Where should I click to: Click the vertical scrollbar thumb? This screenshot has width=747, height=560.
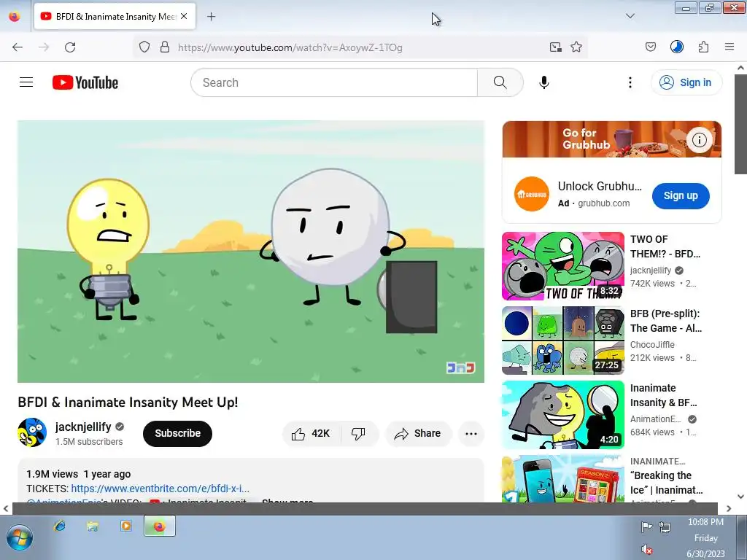point(741,124)
